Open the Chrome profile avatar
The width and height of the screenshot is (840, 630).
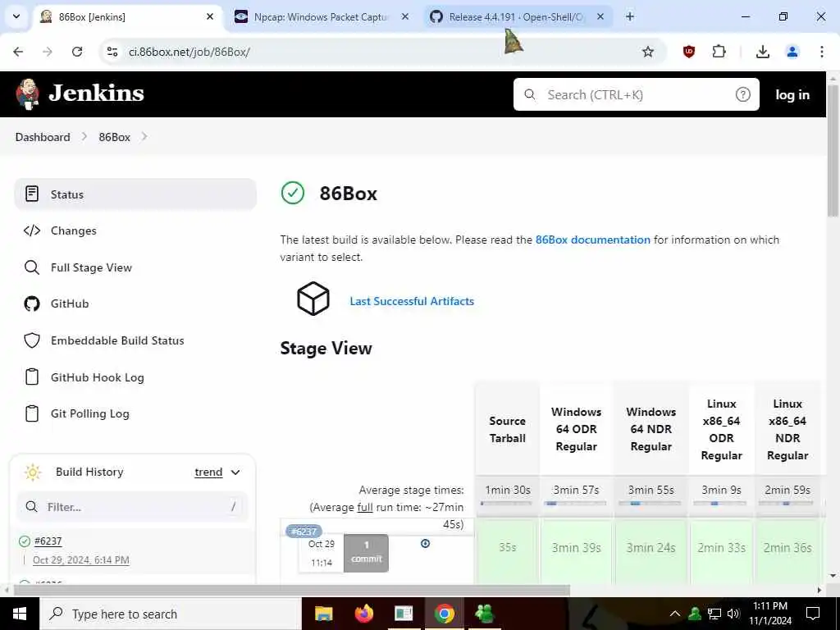[792, 52]
